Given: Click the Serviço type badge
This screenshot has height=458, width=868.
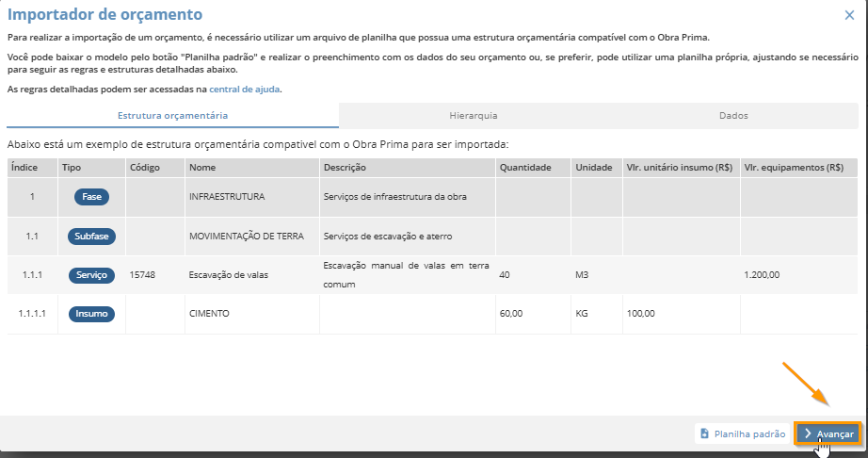Looking at the screenshot, I should (x=91, y=275).
